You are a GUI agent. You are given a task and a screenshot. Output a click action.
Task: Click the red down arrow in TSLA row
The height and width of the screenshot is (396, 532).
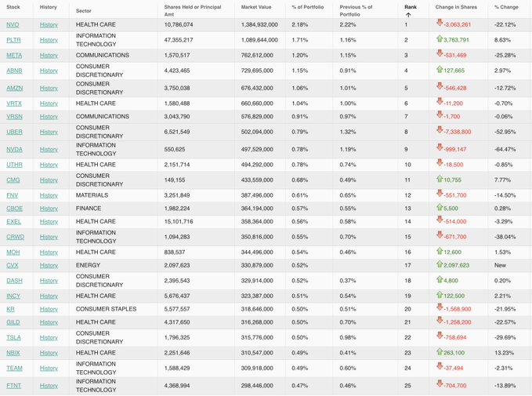tap(440, 336)
